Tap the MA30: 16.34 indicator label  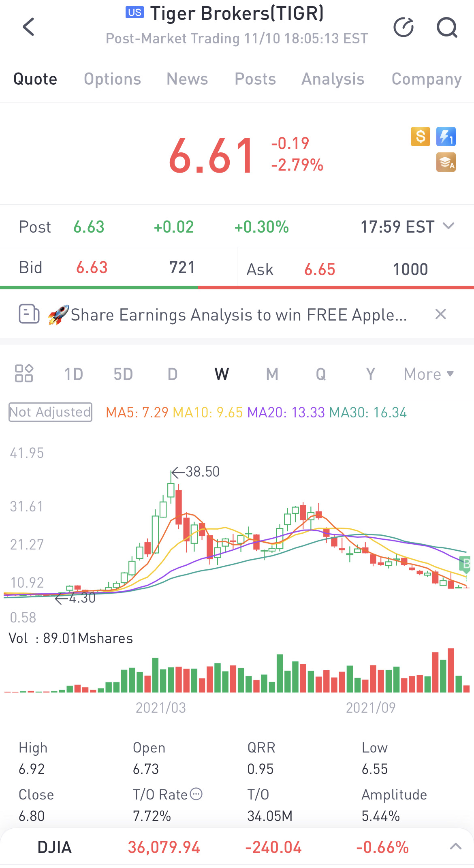[368, 413]
